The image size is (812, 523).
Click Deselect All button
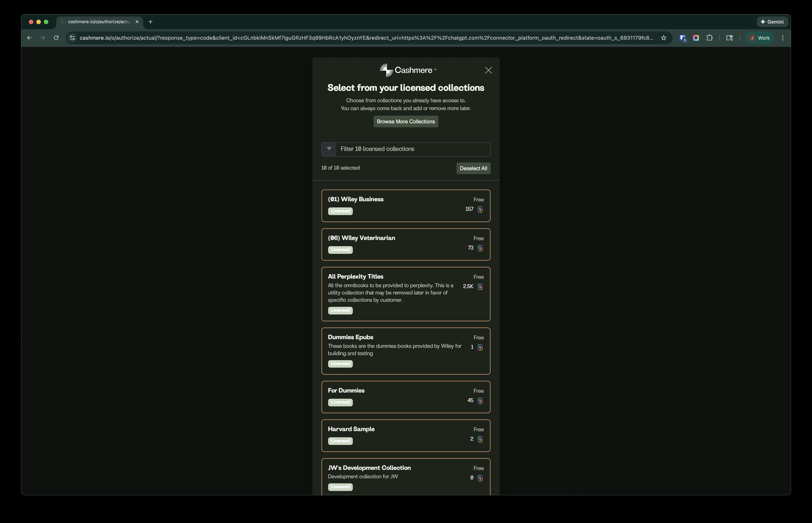(x=473, y=168)
